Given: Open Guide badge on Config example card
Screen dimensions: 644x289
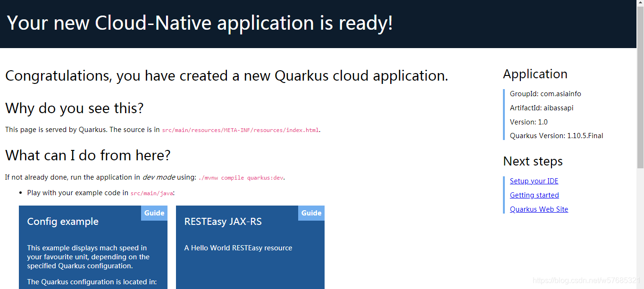Looking at the screenshot, I should click(154, 213).
